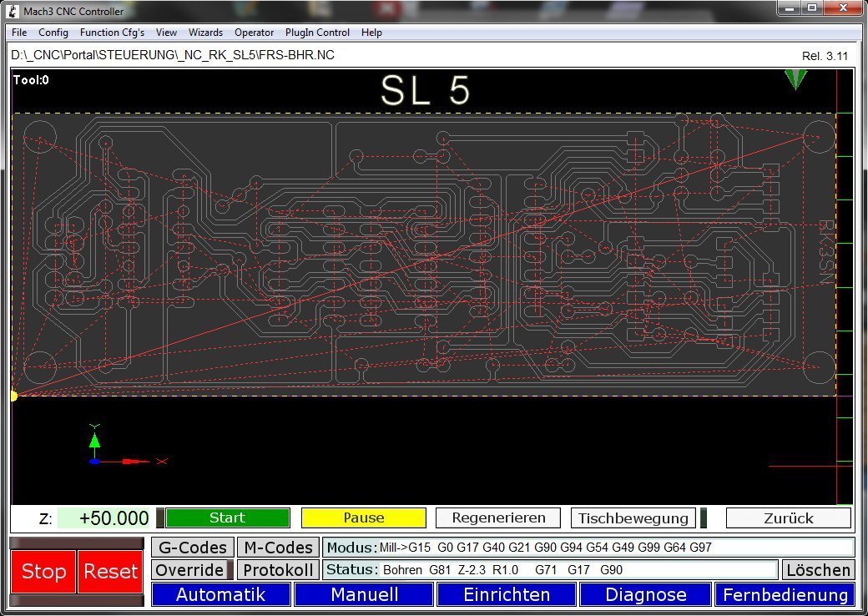Open the M-Codes reference
The width and height of the screenshot is (868, 616).
(279, 548)
